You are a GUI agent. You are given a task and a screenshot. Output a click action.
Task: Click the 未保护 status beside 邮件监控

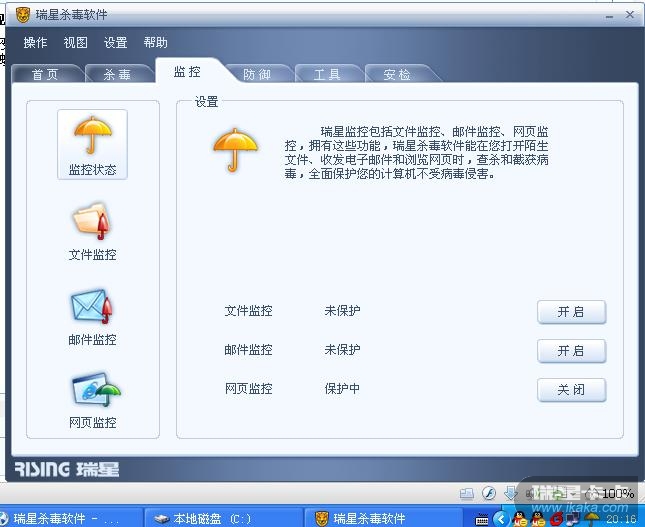pos(342,350)
